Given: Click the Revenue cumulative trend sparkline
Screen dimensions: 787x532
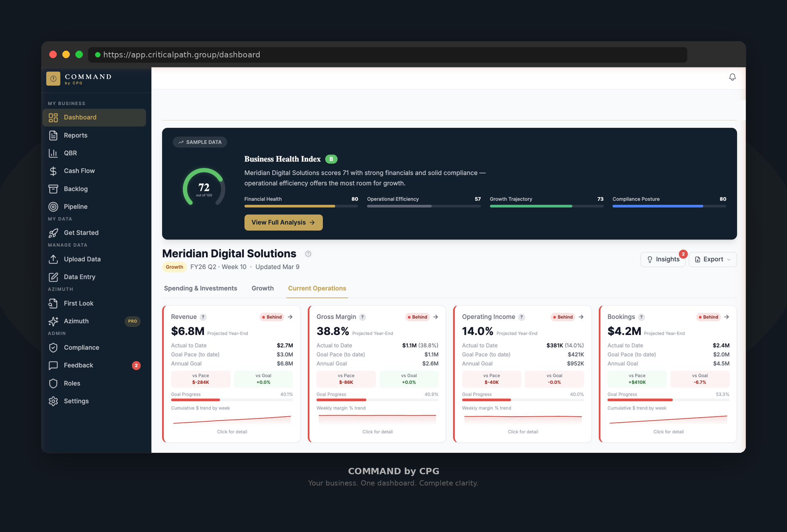Looking at the screenshot, I should pos(232,419).
